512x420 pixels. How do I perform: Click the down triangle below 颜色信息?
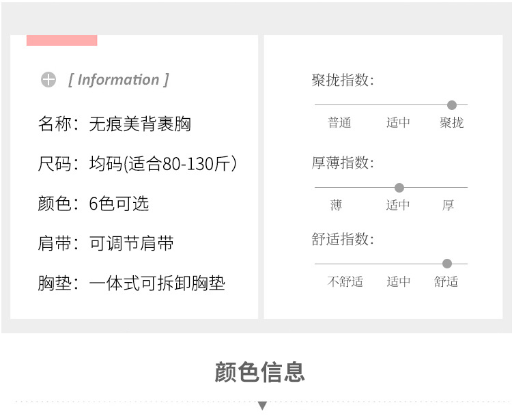pos(262,406)
